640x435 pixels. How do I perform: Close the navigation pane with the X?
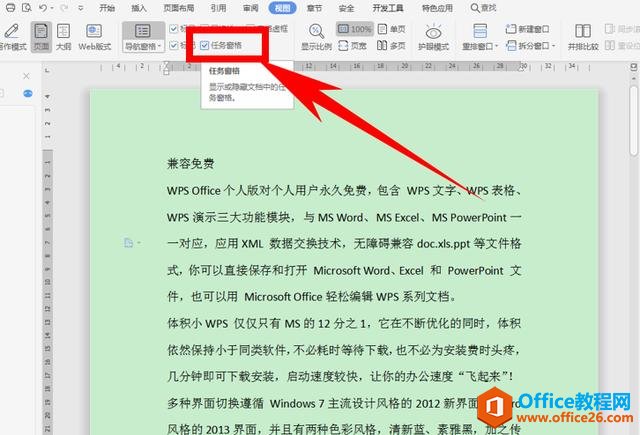tap(26, 76)
